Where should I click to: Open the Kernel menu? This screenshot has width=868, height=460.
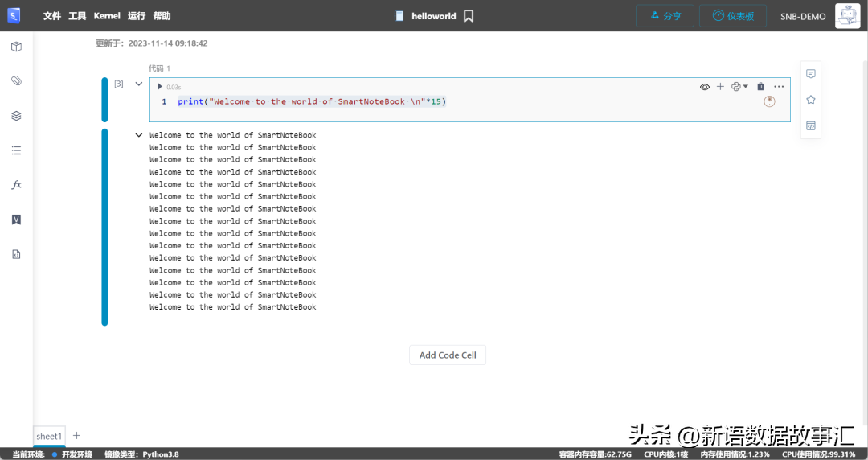coord(107,16)
